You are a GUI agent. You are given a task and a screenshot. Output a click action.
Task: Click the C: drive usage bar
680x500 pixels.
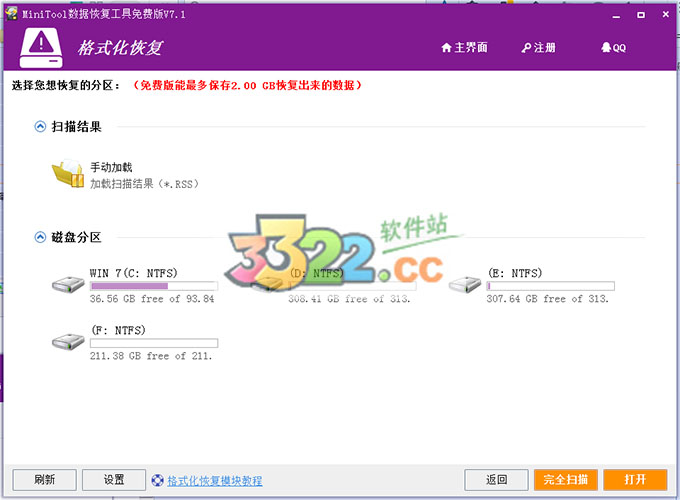click(154, 286)
